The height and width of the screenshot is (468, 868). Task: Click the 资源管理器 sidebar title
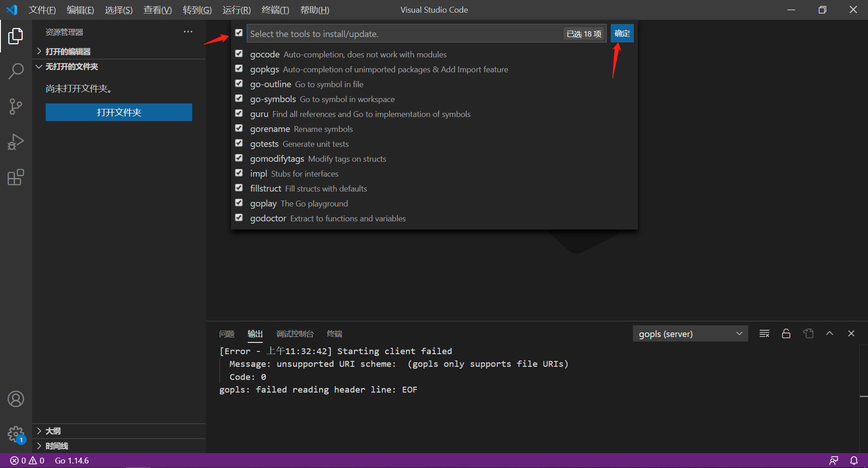[64, 32]
